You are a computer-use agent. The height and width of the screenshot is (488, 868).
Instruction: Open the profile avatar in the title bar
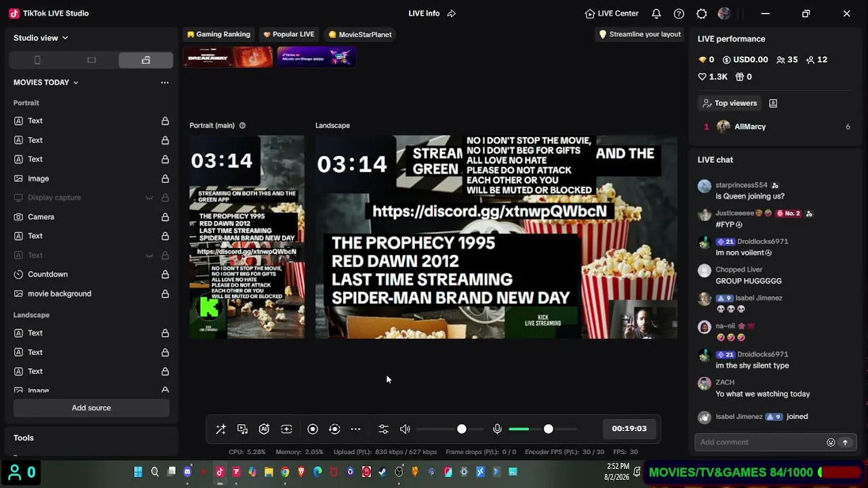(724, 14)
